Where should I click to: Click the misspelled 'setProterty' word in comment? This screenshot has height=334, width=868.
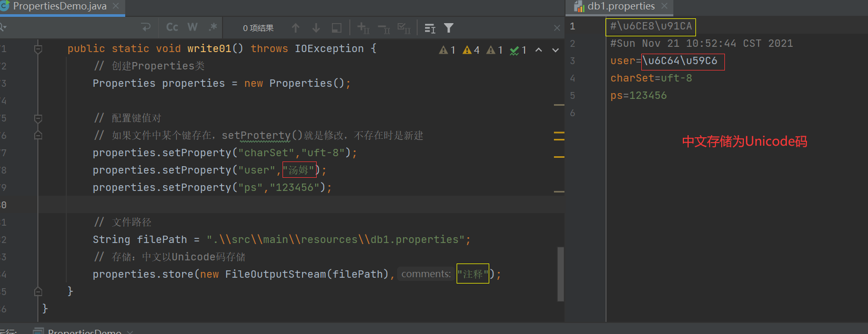click(x=256, y=135)
